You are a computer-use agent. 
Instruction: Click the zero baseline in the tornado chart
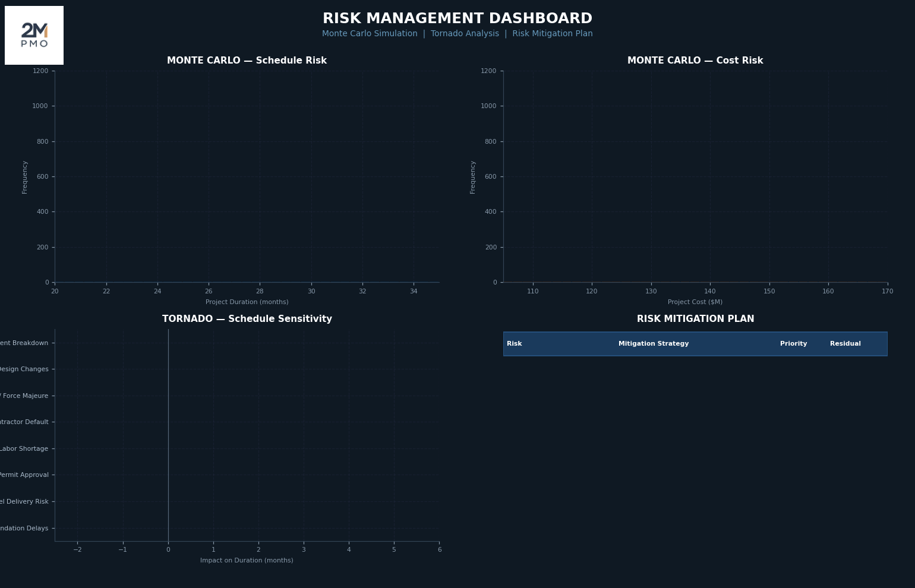click(x=168, y=435)
